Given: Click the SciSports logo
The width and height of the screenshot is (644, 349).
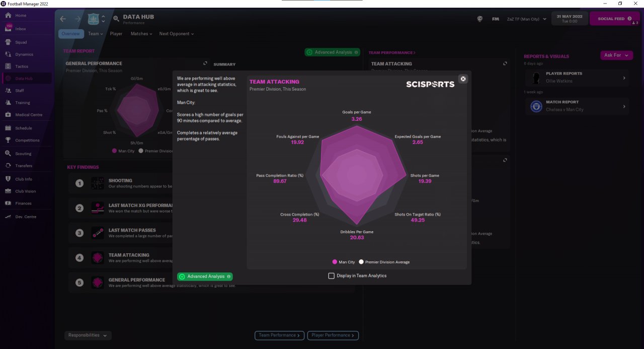Looking at the screenshot, I should pos(430,84).
